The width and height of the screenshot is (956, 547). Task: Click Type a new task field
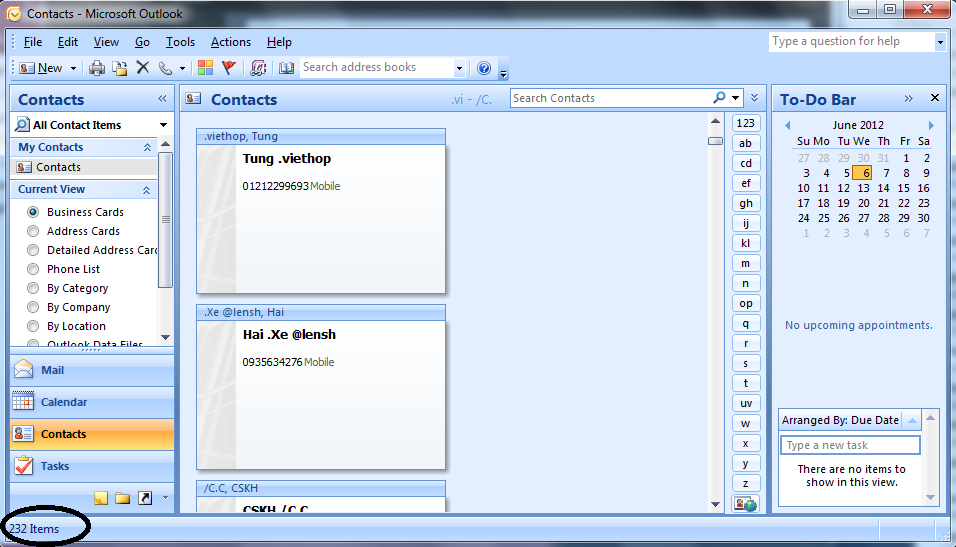pyautogui.click(x=851, y=445)
